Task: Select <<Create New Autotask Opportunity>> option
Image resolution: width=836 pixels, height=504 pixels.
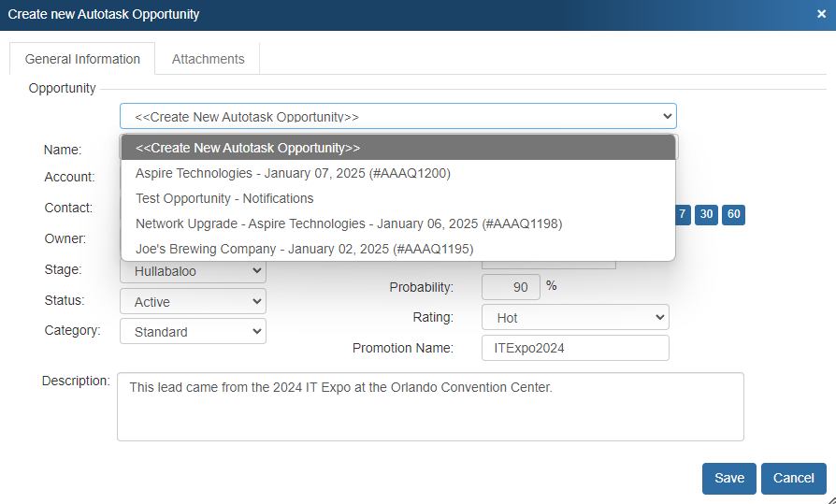Action: 397,148
